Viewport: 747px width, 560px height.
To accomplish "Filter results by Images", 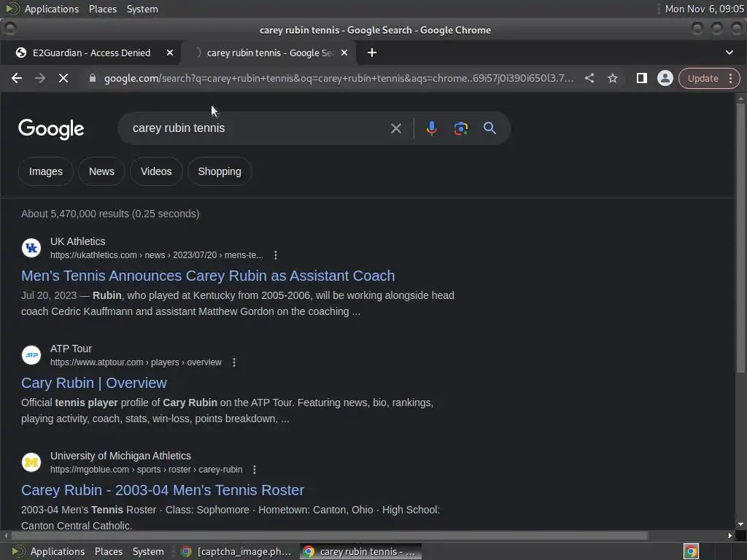I will click(46, 171).
